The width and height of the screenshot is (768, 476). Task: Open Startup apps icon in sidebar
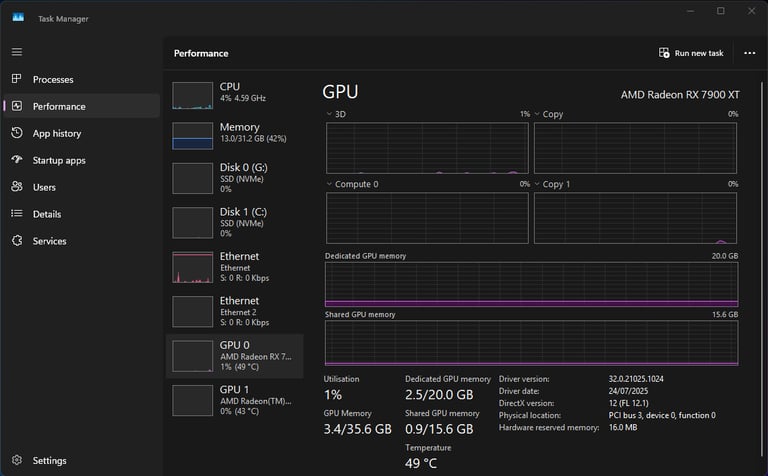pos(17,160)
